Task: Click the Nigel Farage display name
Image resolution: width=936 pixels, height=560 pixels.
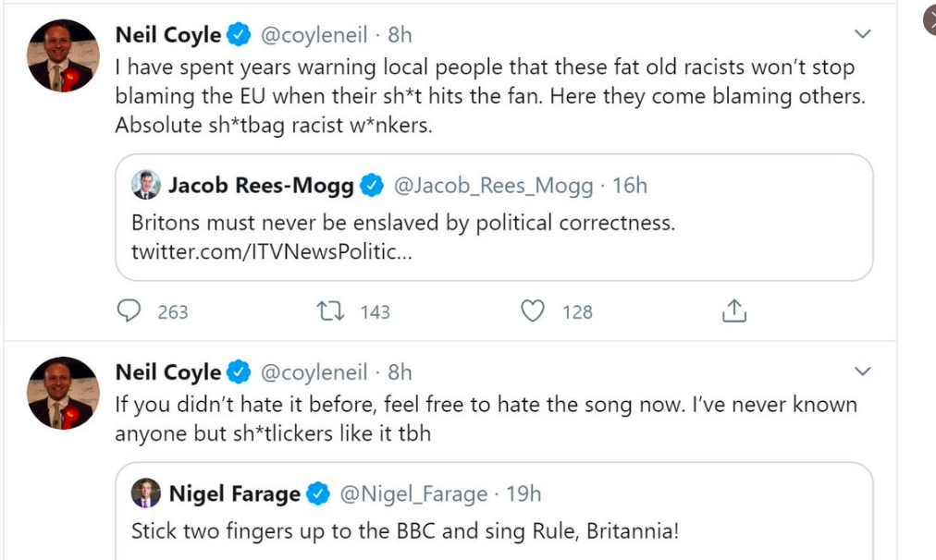Action: click(234, 494)
